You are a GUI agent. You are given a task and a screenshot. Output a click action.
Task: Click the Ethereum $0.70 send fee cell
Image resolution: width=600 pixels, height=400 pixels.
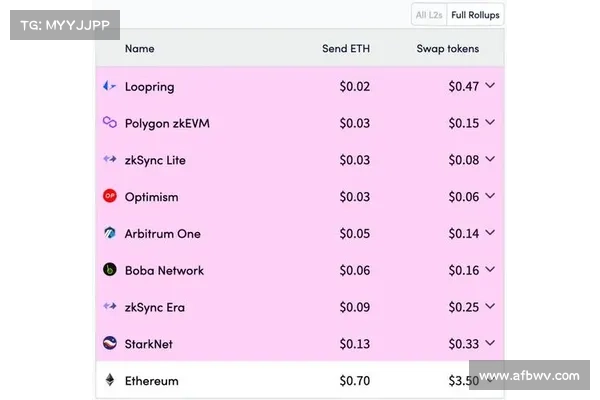coord(354,381)
